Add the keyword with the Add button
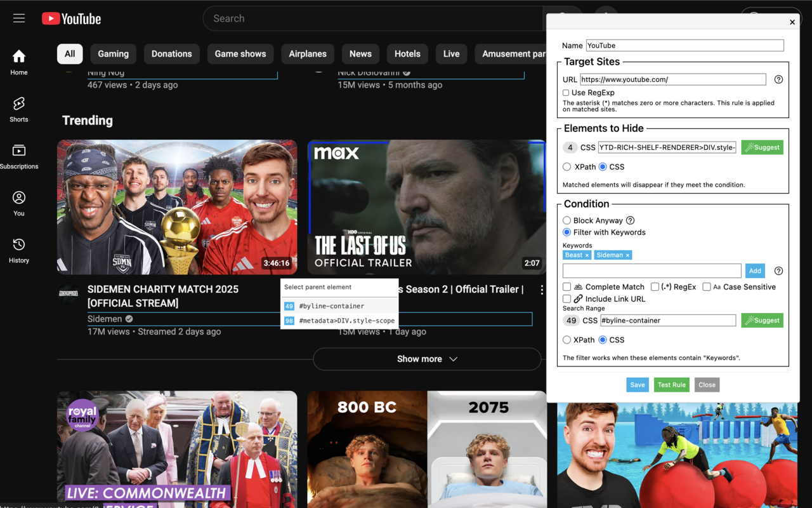 [755, 271]
